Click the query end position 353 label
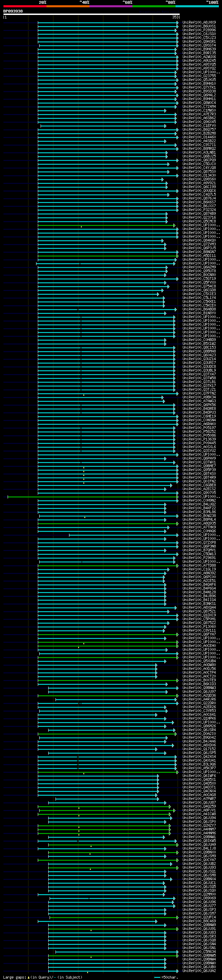The width and height of the screenshot is (222, 980). coord(175,17)
